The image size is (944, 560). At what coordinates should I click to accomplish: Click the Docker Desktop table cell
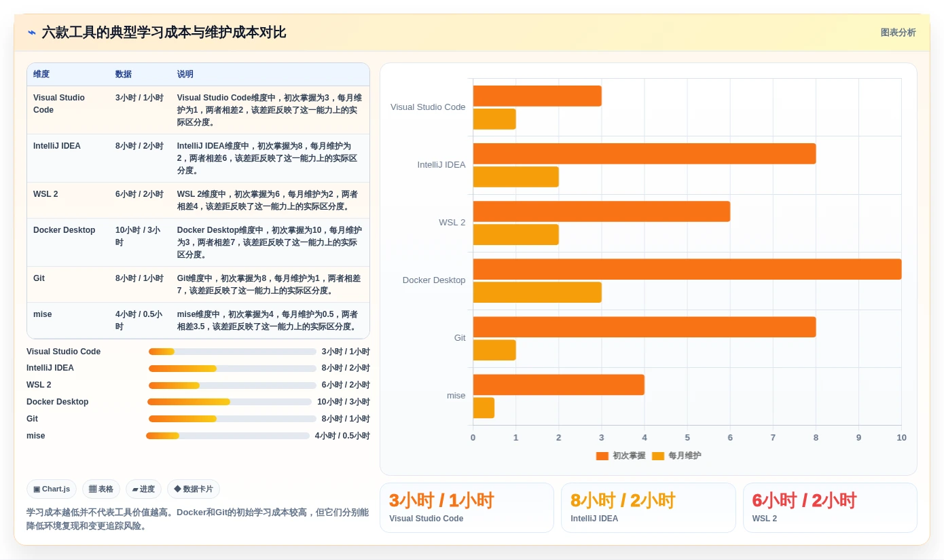tap(68, 242)
